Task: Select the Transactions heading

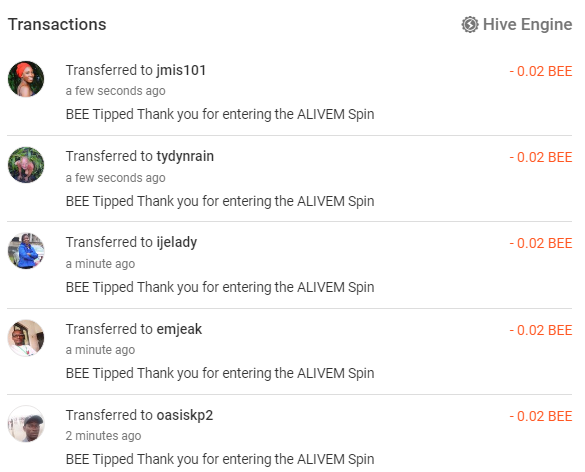Action: 57,25
